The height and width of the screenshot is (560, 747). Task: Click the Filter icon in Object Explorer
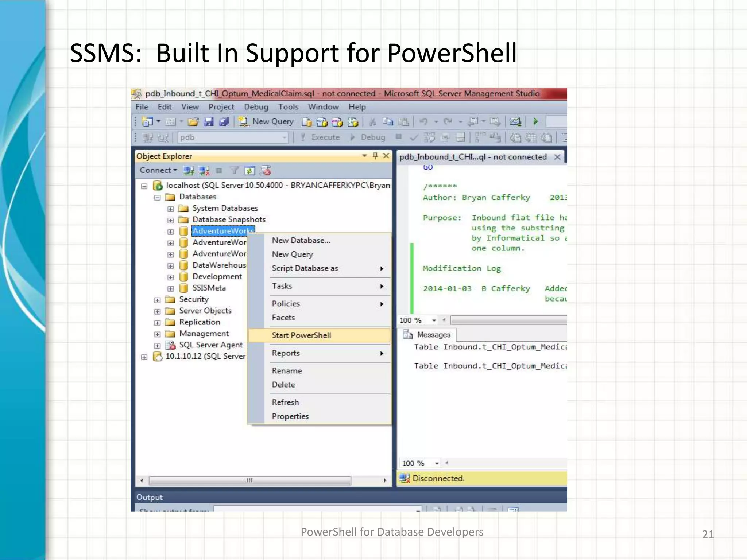(x=235, y=171)
